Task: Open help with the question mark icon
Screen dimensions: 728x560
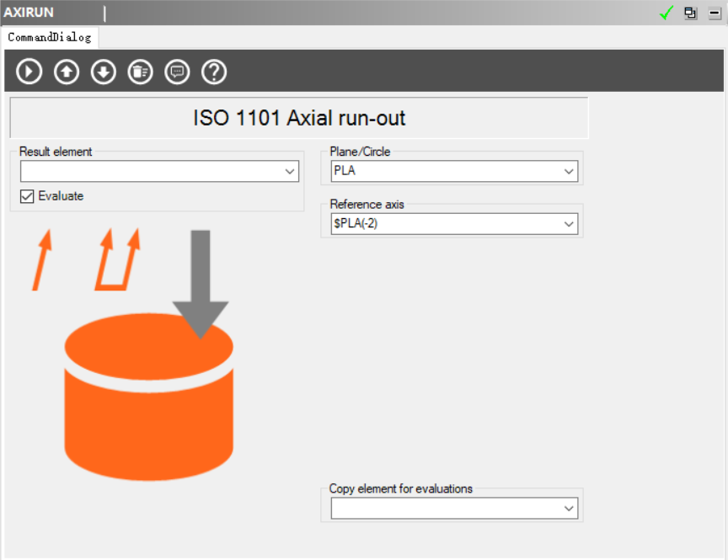Action: point(214,72)
